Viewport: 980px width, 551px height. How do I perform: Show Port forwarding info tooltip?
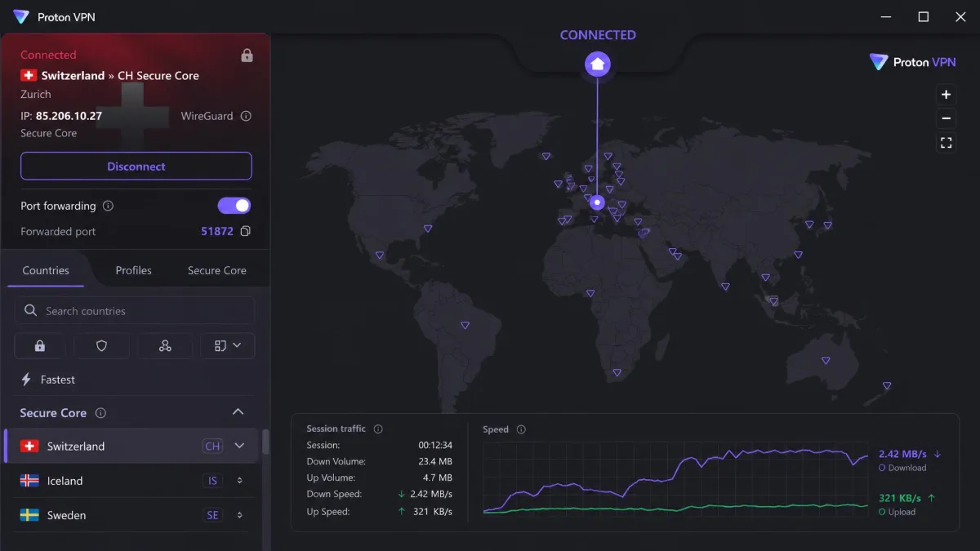(108, 206)
